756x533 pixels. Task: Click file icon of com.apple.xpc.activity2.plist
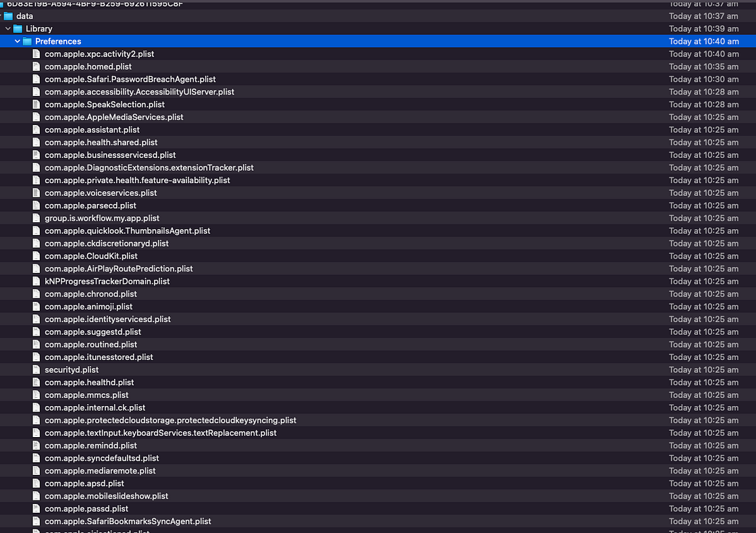(36, 54)
